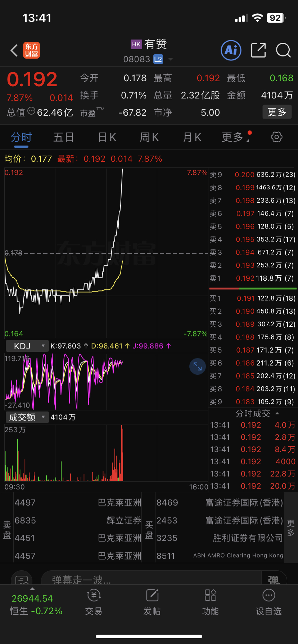Tap the 更多 quote details button
The width and height of the screenshot is (298, 644).
[x=277, y=112]
